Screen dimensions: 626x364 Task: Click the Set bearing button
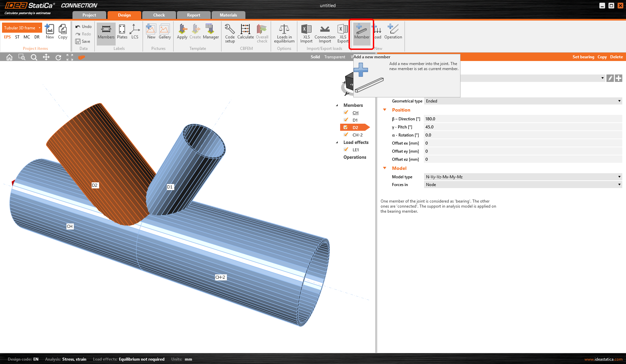point(583,57)
